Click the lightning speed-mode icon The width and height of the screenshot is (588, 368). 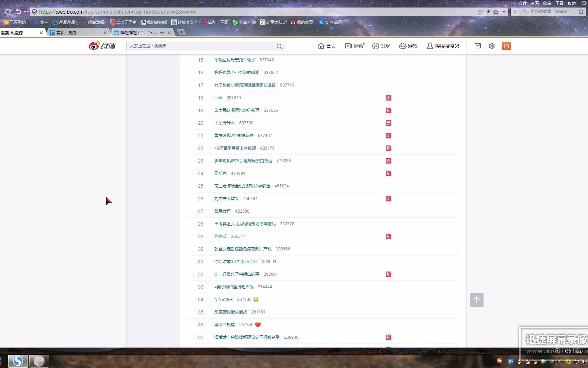click(x=488, y=12)
